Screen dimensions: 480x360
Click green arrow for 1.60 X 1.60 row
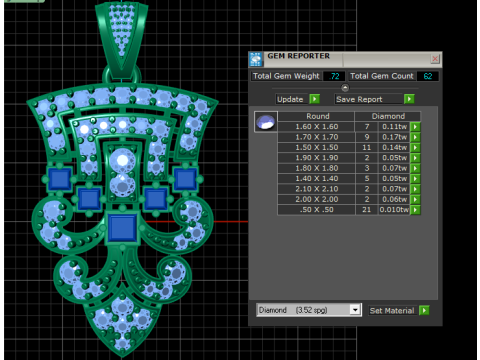coord(415,127)
